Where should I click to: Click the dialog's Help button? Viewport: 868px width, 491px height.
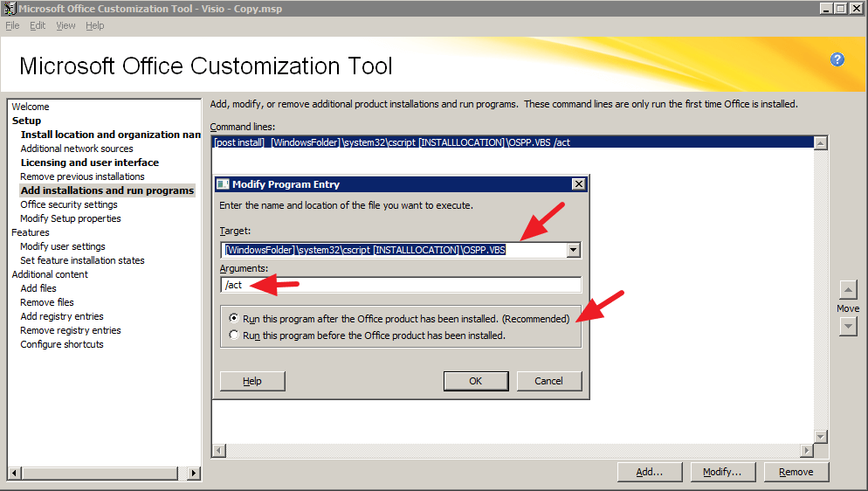click(251, 381)
